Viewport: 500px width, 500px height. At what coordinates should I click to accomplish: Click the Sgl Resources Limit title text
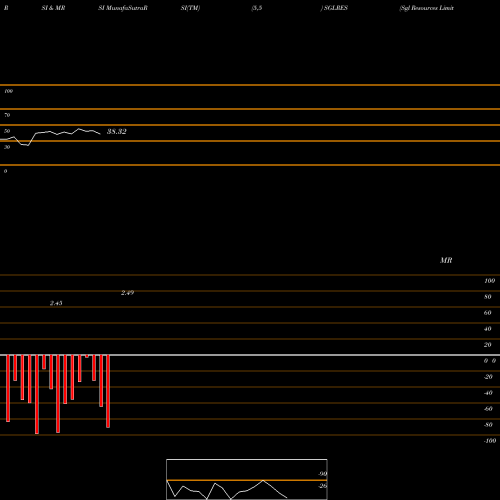coord(427,8)
